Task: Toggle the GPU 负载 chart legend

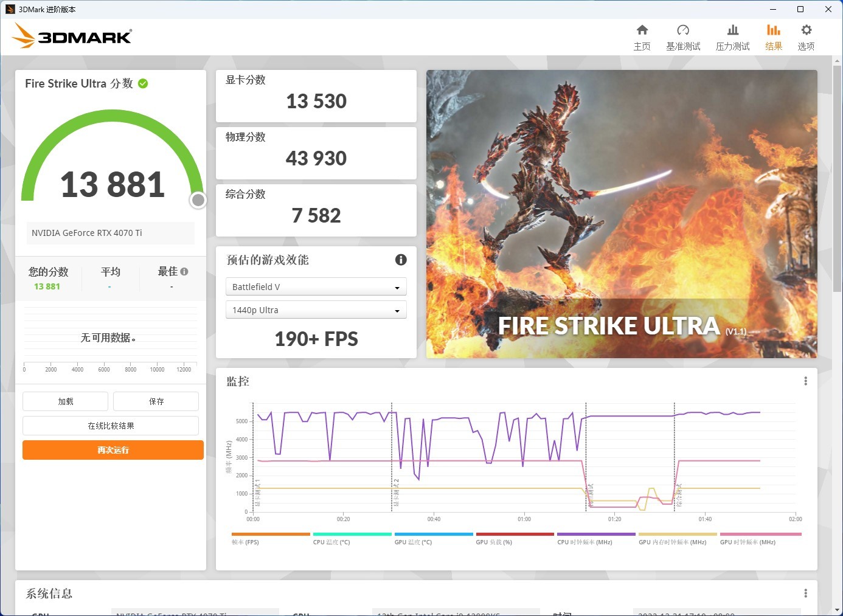Action: (494, 541)
